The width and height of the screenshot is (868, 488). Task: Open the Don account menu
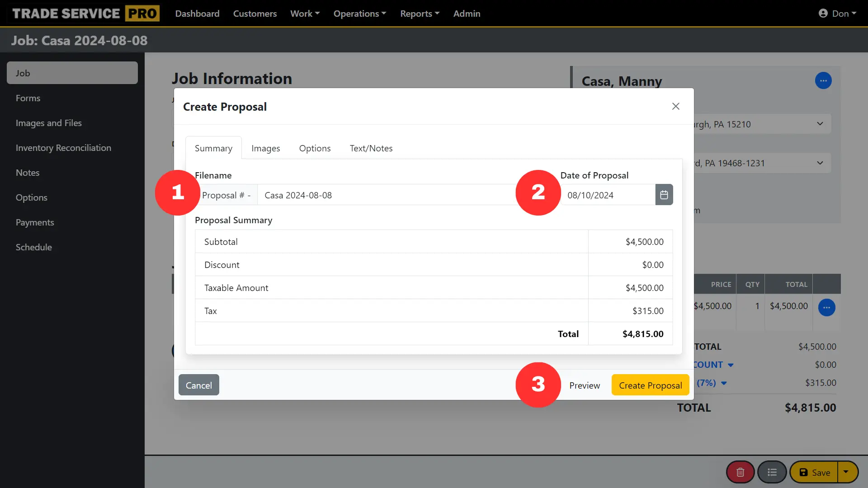841,13
